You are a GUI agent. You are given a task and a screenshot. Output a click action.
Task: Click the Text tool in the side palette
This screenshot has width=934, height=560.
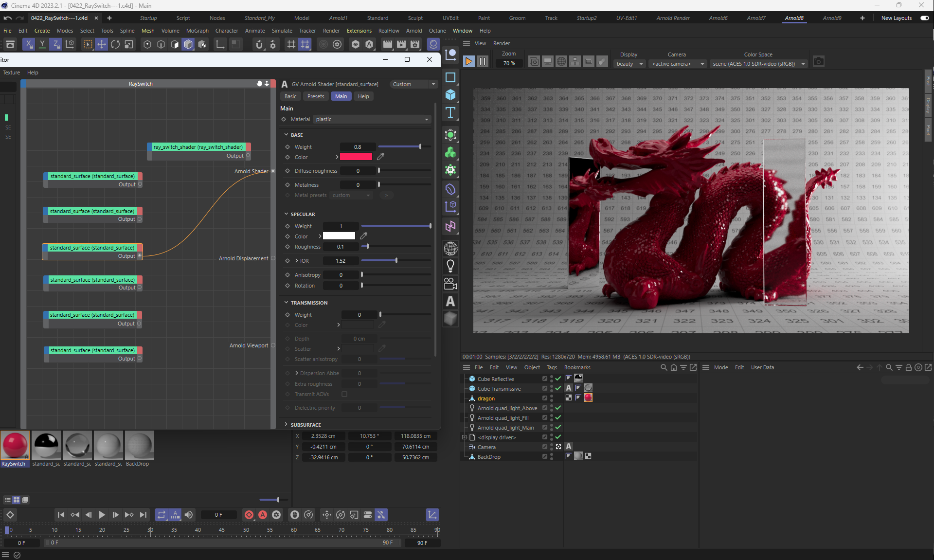(450, 113)
